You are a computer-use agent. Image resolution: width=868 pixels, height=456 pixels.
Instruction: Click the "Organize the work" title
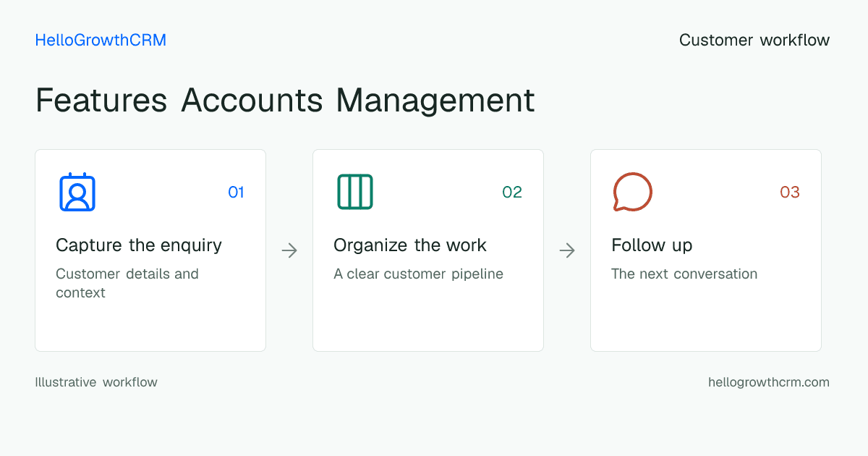[x=410, y=245]
